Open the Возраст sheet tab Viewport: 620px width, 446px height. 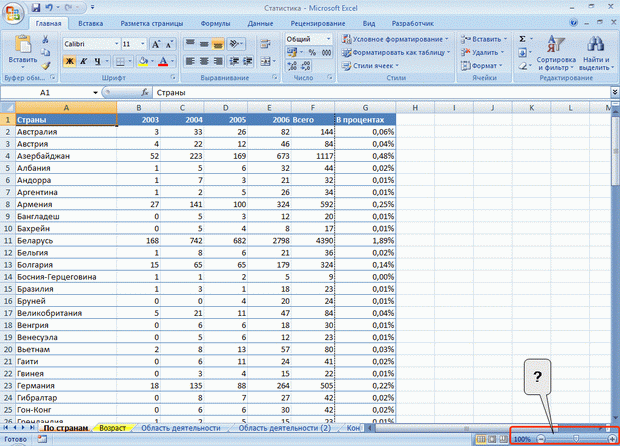113,428
